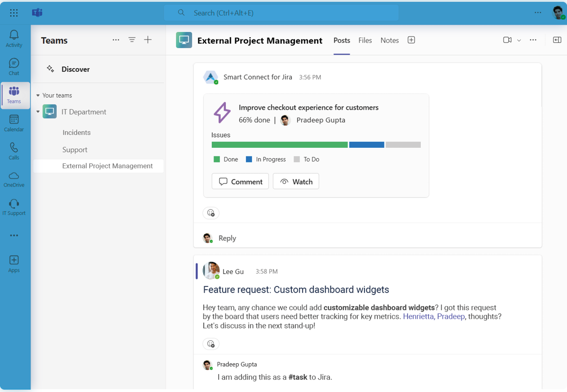This screenshot has width=567, height=392.
Task: Click the Pradeep mention link
Action: 452,317
